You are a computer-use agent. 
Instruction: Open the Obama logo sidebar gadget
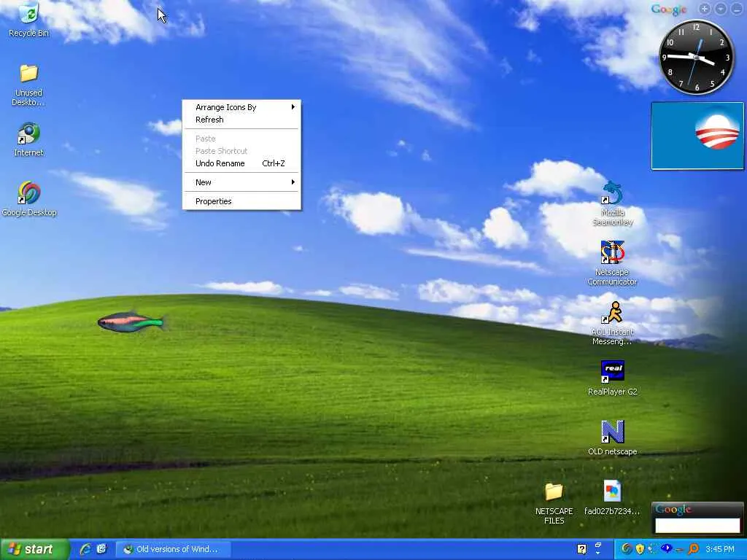[x=697, y=136]
